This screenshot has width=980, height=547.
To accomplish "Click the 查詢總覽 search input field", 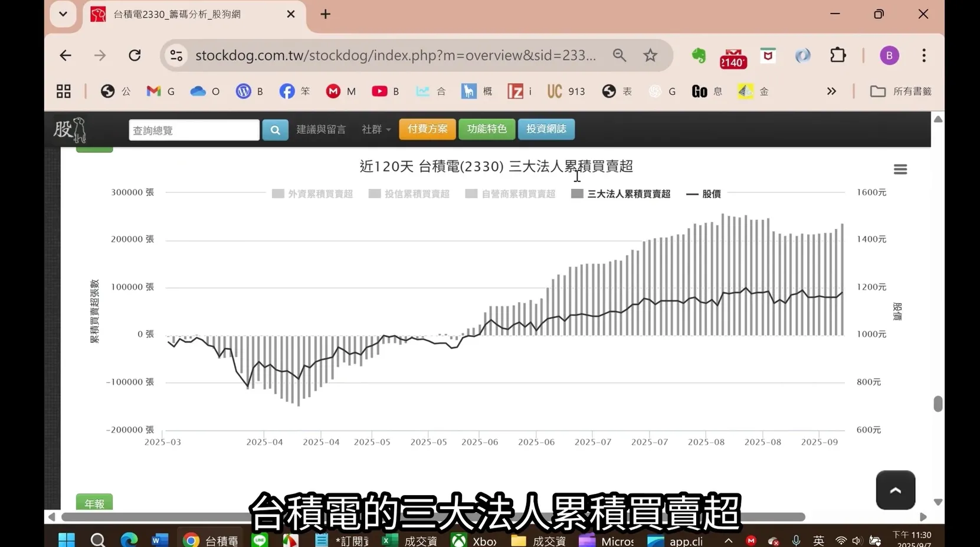I will point(194,130).
